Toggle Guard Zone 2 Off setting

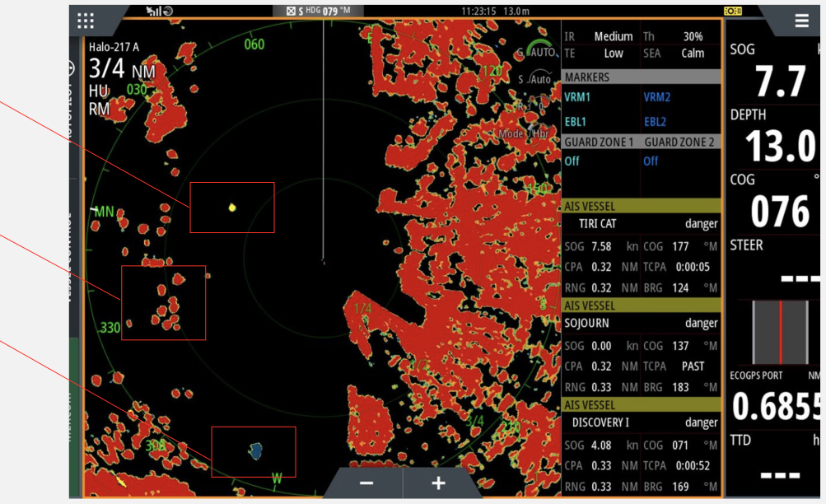point(651,161)
